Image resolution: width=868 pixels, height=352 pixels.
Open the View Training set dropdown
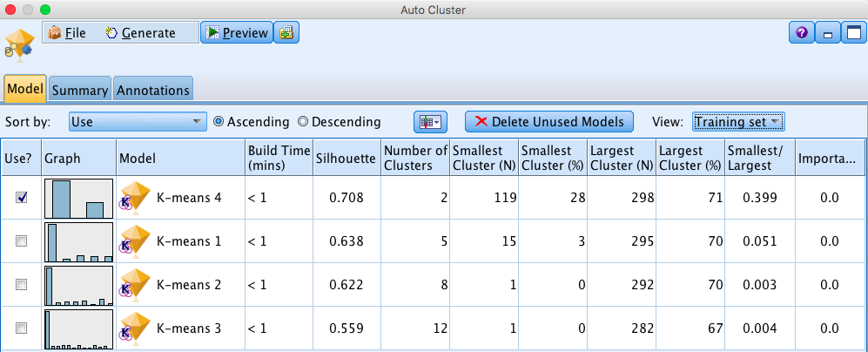click(738, 121)
